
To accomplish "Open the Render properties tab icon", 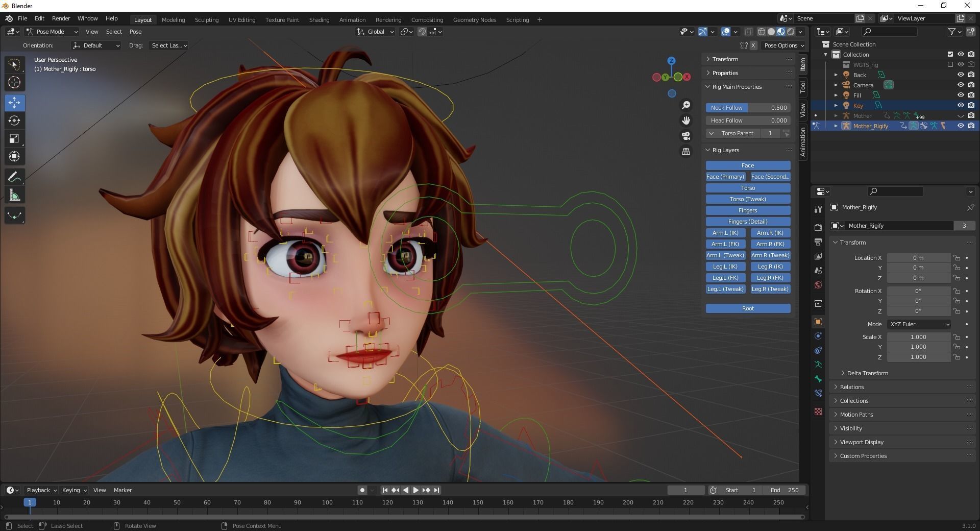I will click(818, 227).
